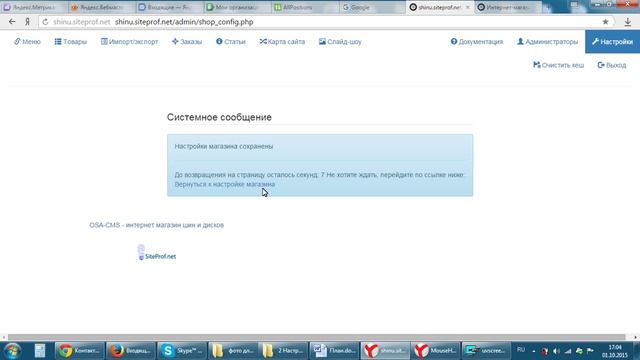This screenshot has width=640, height=360.
Task: Click Очистить кеш link
Action: point(558,65)
